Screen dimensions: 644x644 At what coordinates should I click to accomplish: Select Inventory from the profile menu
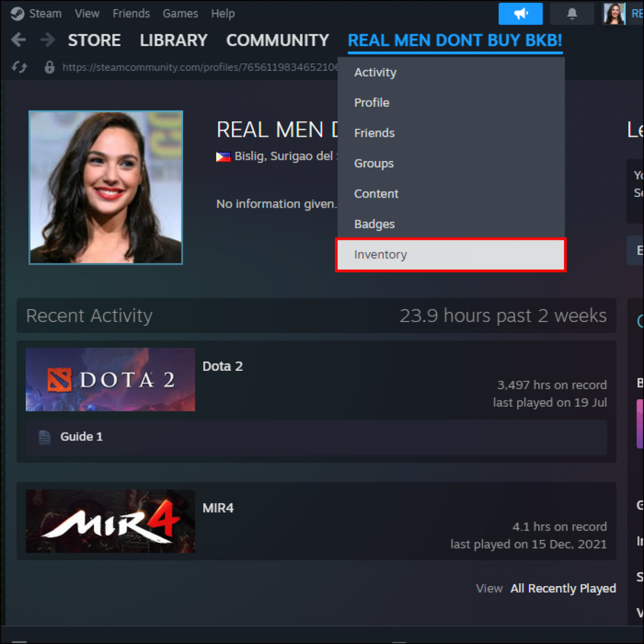[x=380, y=254]
